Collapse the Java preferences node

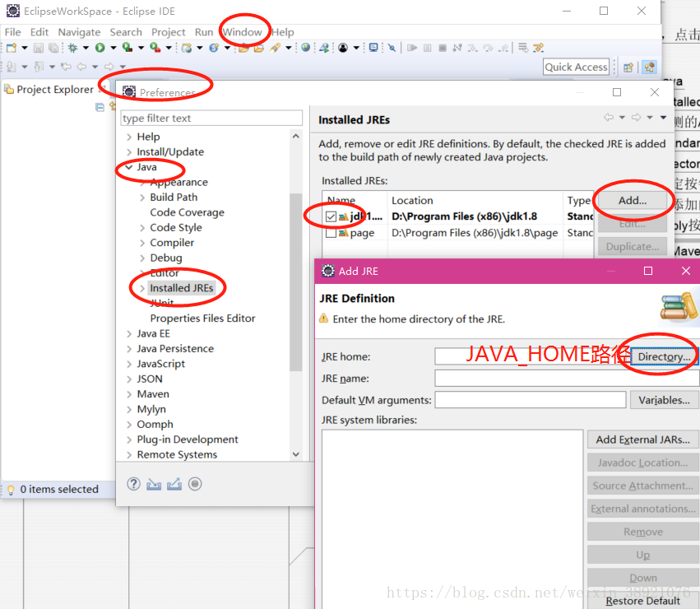pos(129,167)
